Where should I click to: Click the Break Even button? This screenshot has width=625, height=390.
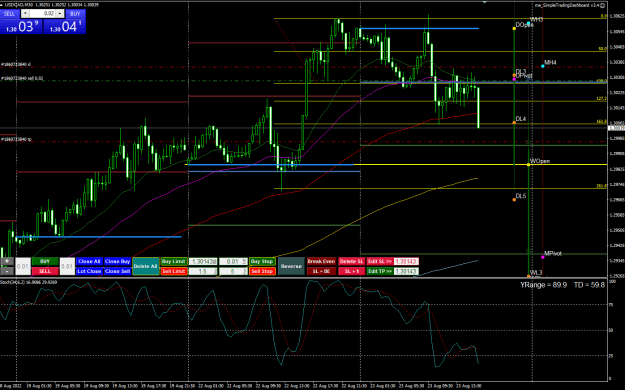321,262
